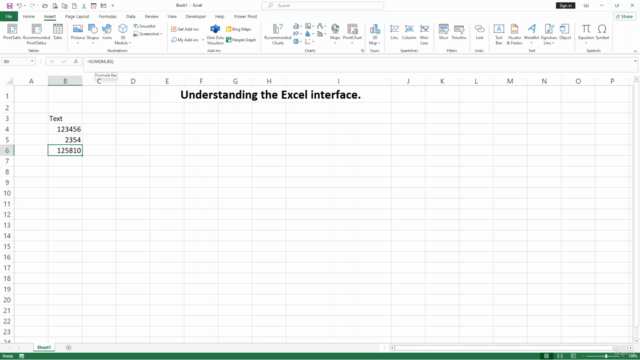640x360 pixels.
Task: Click the Name Box showing B6
Action: (x=18, y=61)
